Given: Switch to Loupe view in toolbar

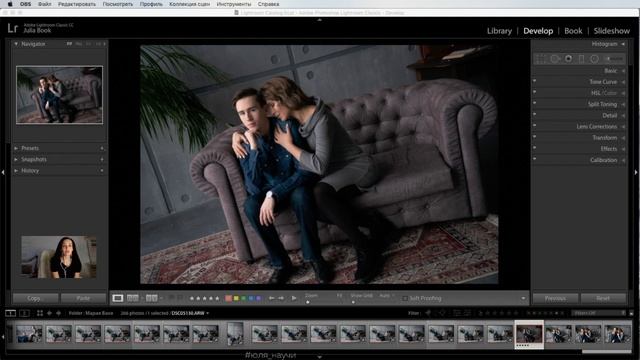Looking at the screenshot, I should tap(118, 298).
